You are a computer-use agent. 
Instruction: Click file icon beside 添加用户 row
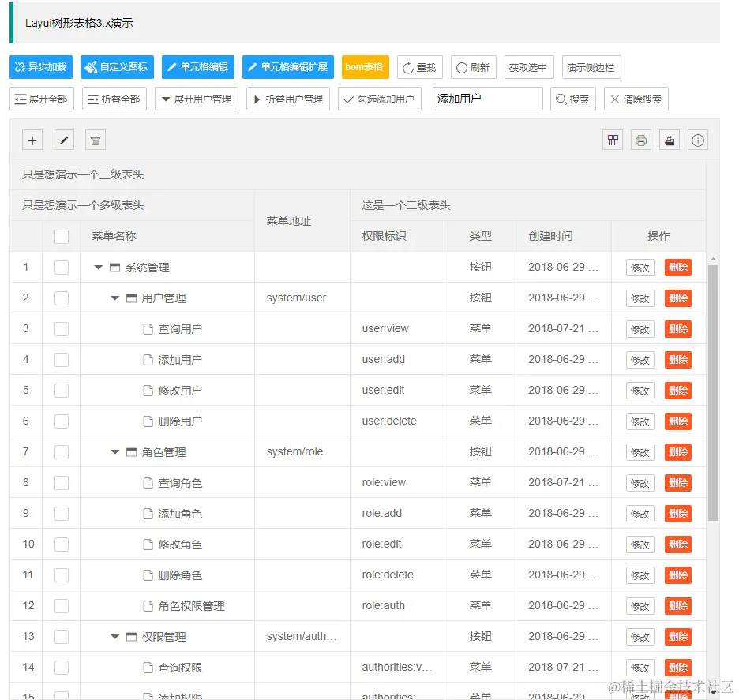[x=148, y=360]
